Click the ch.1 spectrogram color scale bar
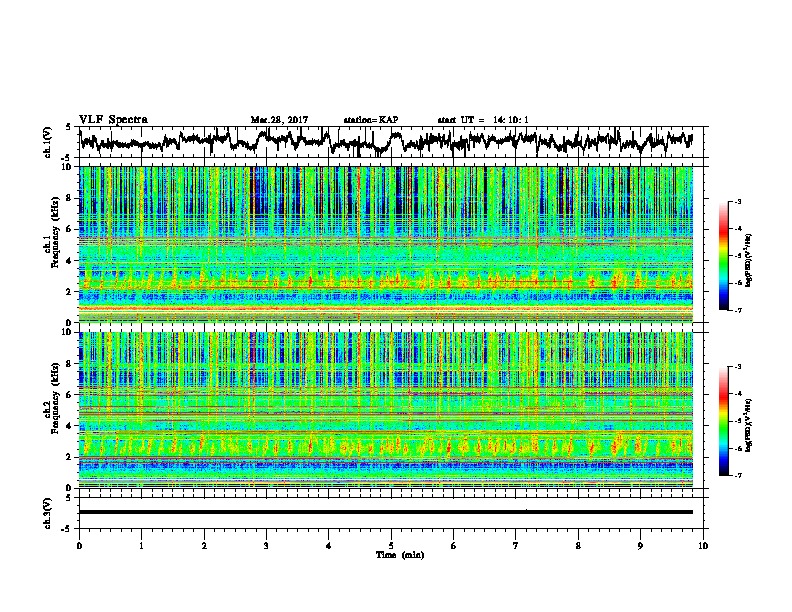 pyautogui.click(x=724, y=256)
